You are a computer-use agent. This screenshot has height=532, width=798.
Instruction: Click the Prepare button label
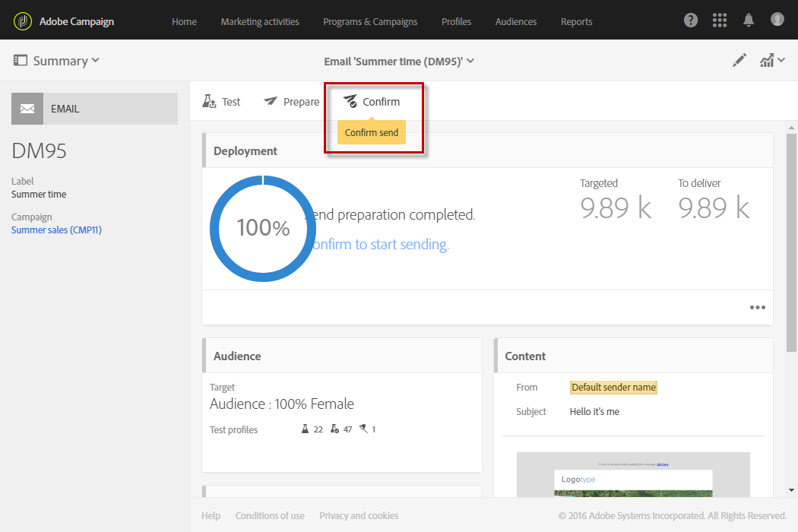[x=301, y=102]
